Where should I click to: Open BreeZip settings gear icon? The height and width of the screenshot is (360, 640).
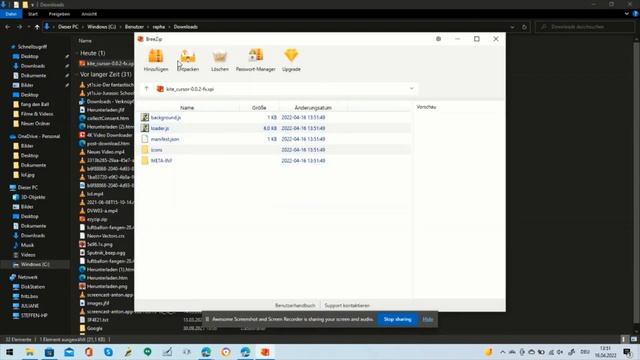(438, 39)
